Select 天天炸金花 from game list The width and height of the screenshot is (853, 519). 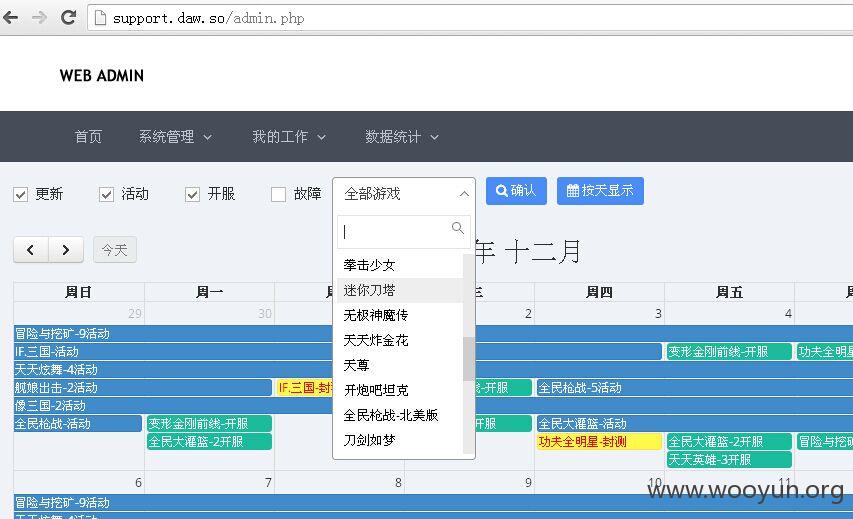pyautogui.click(x=400, y=340)
